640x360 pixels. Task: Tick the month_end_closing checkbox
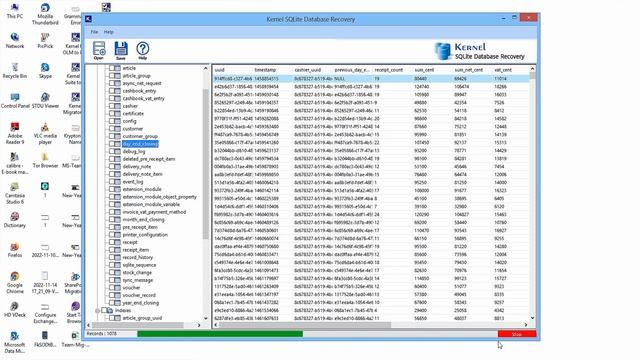pos(111,220)
